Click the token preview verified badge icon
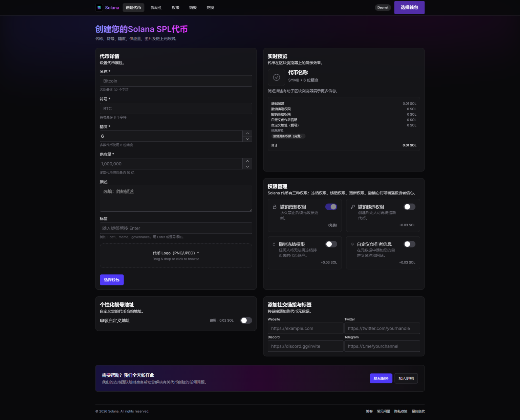 [x=277, y=77]
